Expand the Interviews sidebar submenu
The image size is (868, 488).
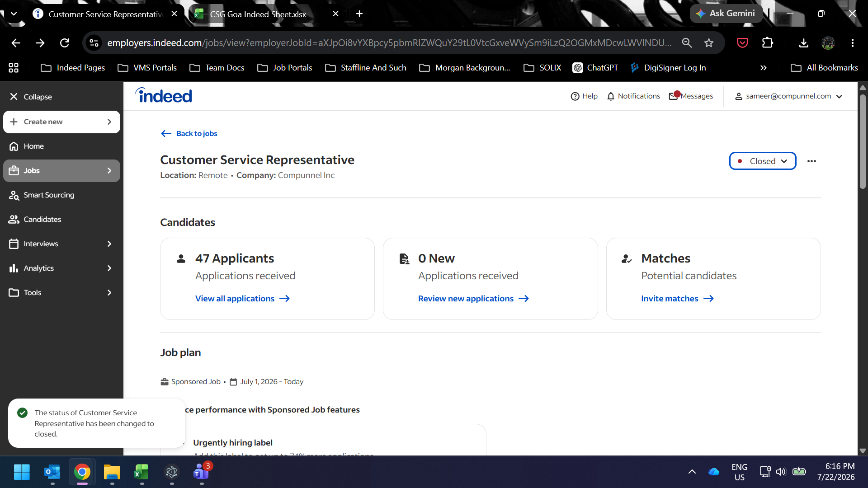click(x=109, y=244)
